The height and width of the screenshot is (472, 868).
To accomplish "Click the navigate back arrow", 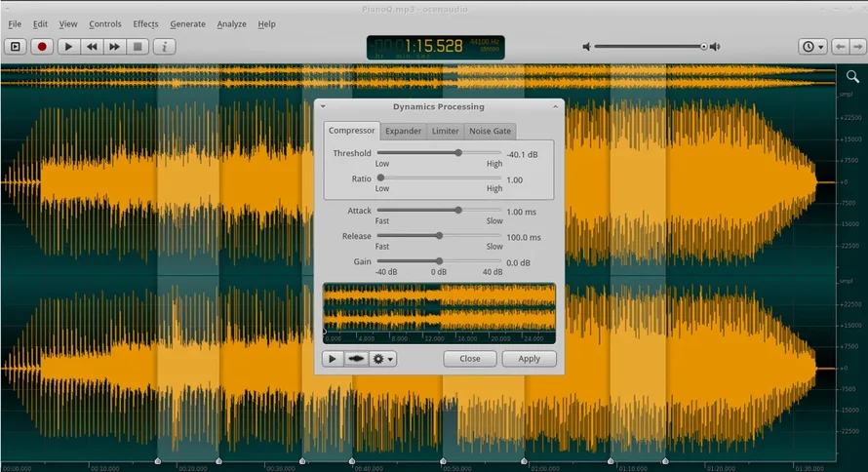I will tap(840, 46).
